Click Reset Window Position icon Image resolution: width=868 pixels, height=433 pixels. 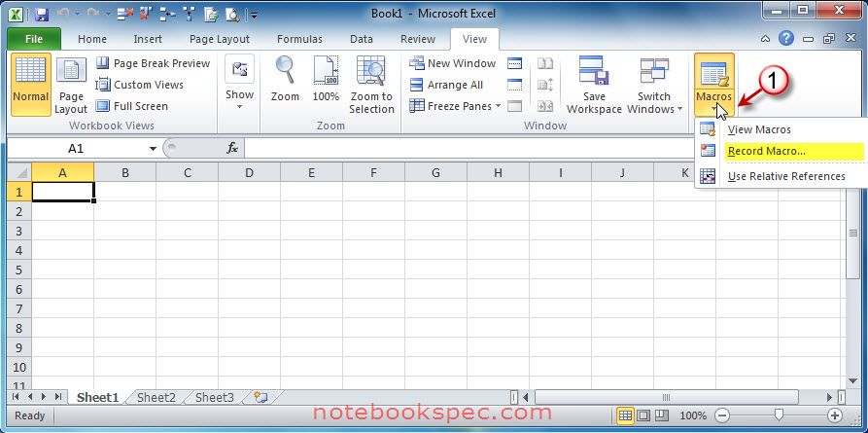click(x=545, y=106)
